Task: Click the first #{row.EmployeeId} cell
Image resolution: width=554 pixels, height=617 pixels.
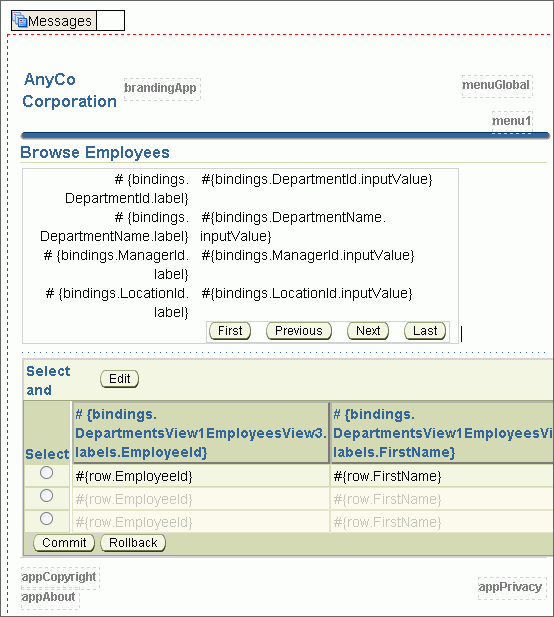Action: tap(201, 477)
